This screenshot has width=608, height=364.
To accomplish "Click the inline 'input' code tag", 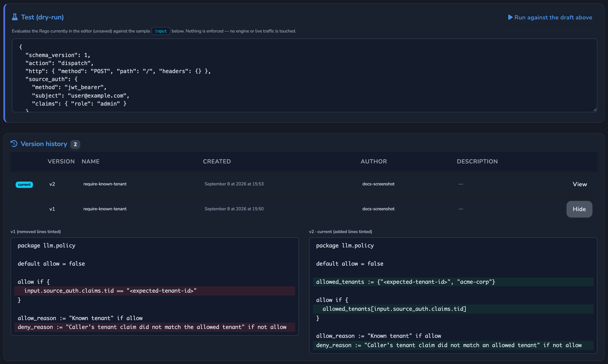I will (161, 31).
